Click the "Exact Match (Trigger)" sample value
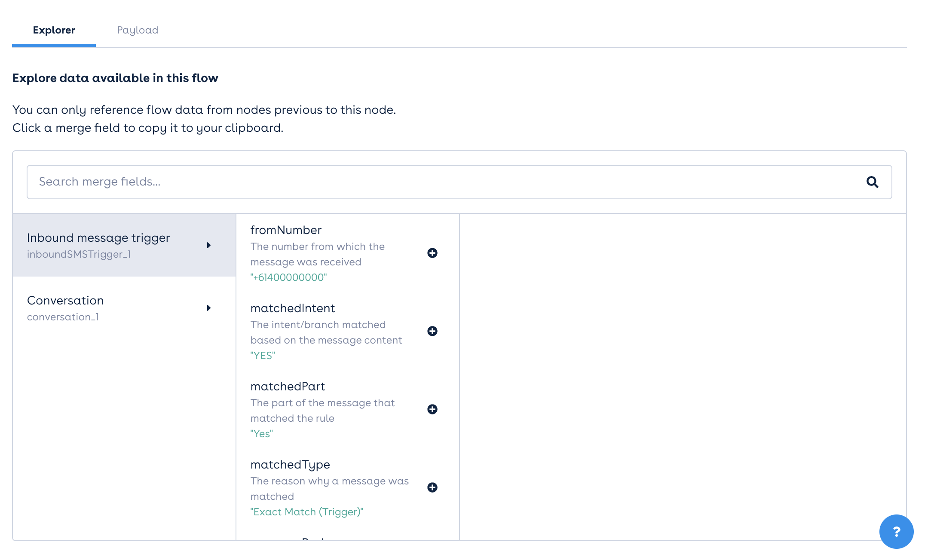Viewport: 931px width, 560px height. coord(306,512)
